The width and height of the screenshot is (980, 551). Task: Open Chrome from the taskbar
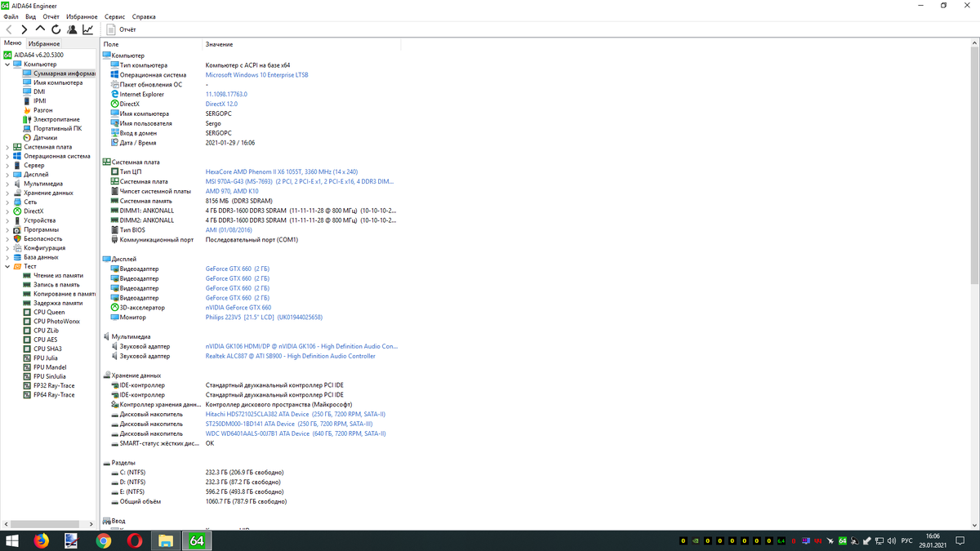click(x=103, y=540)
